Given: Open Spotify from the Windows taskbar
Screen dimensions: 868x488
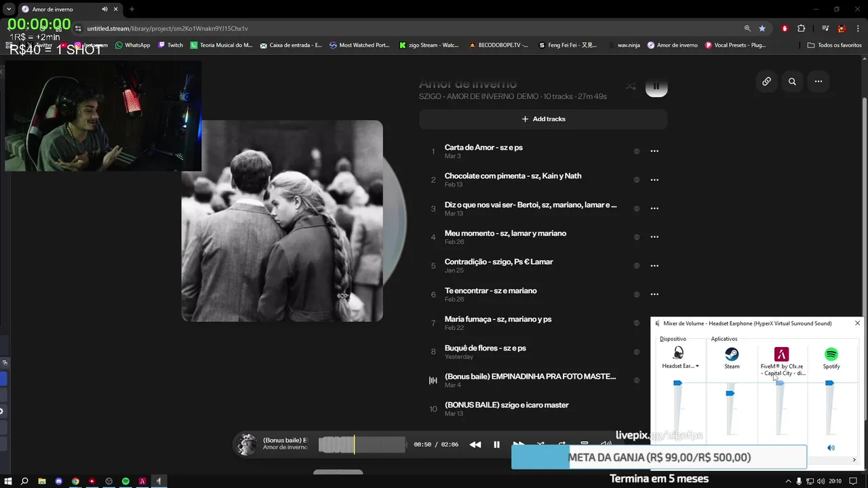Looking at the screenshot, I should click(125, 481).
